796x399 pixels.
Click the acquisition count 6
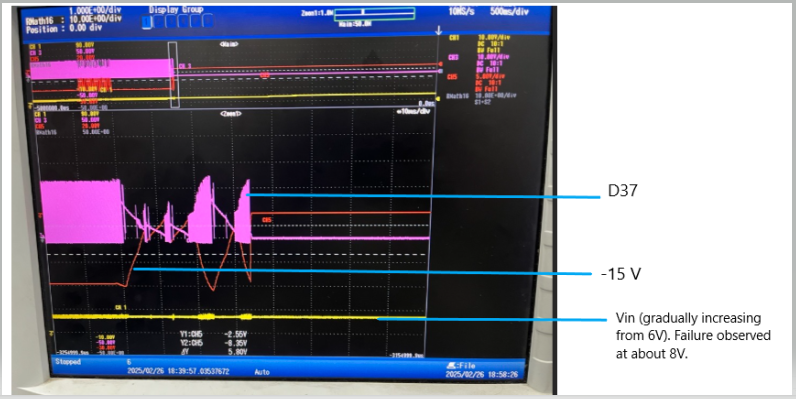point(129,362)
